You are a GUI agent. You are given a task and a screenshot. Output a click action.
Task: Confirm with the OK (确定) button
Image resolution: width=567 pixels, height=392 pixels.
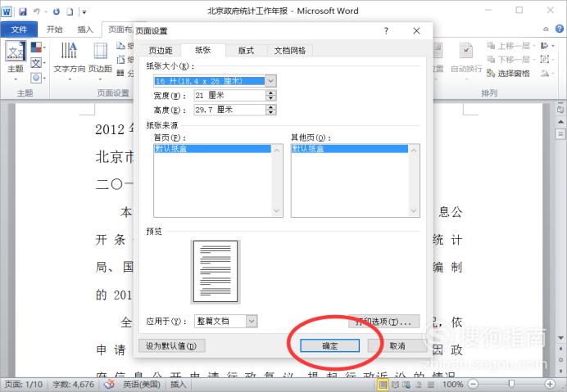pos(329,345)
